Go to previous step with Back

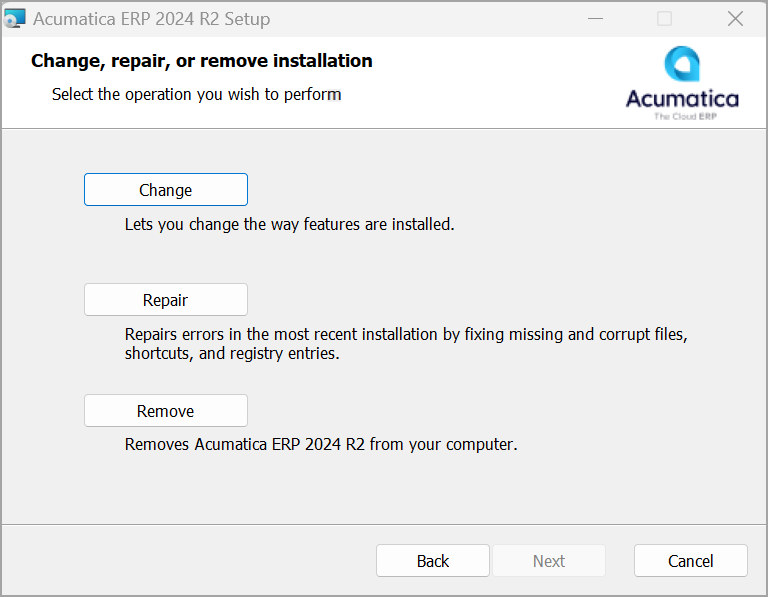(433, 561)
